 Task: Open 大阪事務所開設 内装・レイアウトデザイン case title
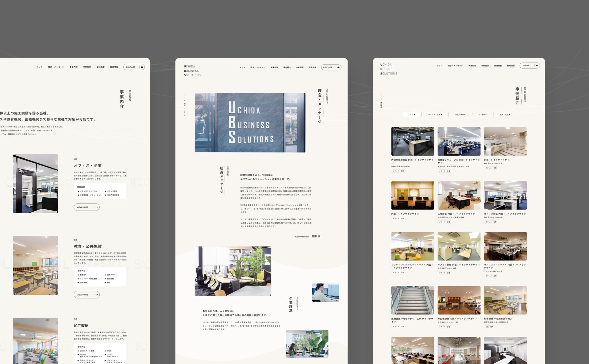pos(412,161)
